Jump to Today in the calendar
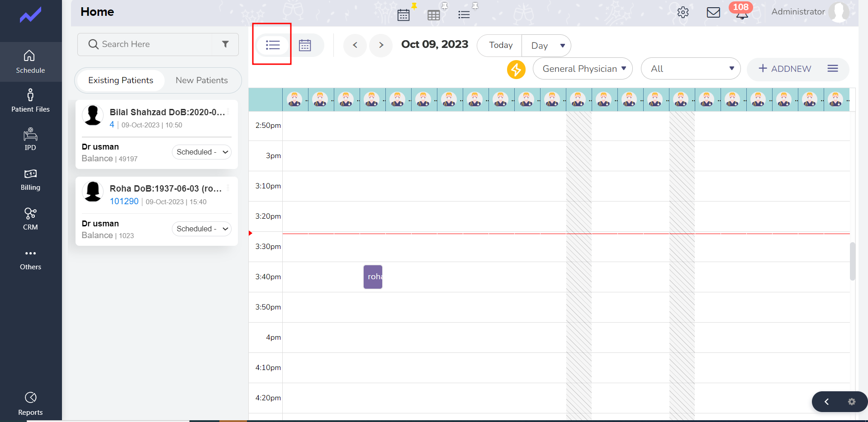868x422 pixels. 500,46
